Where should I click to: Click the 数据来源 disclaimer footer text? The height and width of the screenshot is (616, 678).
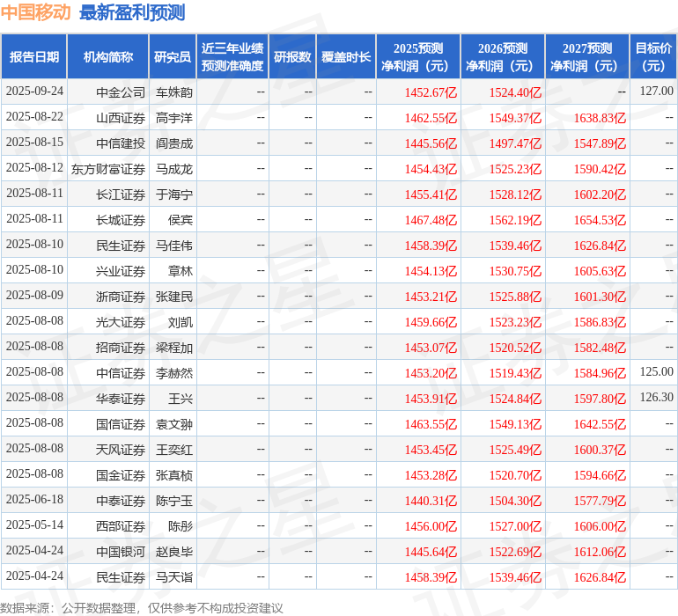tap(142, 607)
